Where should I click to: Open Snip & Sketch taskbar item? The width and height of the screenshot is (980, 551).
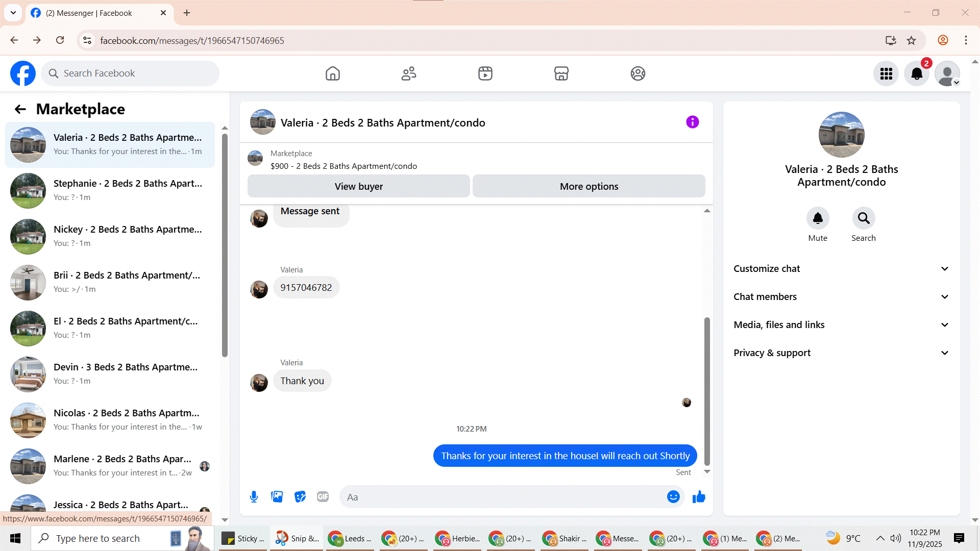click(x=298, y=538)
